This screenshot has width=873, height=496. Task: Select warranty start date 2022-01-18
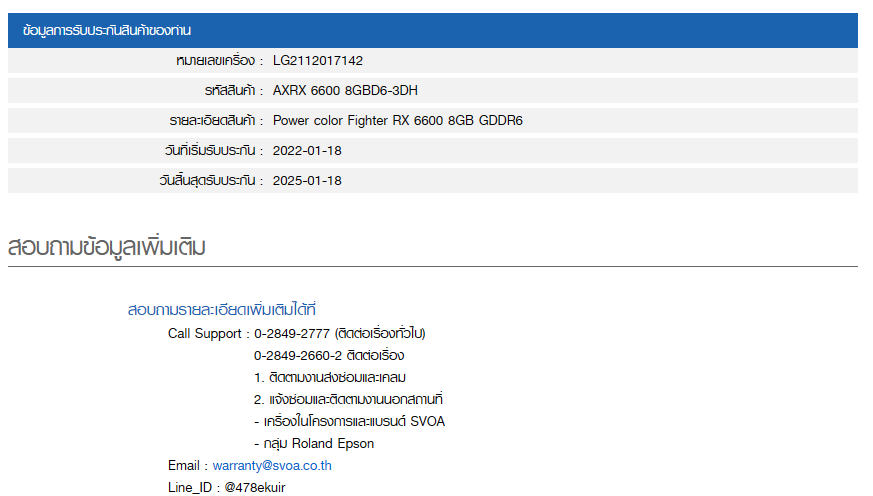point(307,151)
